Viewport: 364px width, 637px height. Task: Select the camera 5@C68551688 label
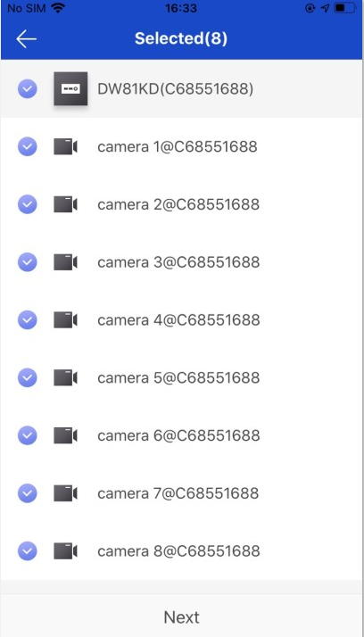[178, 377]
